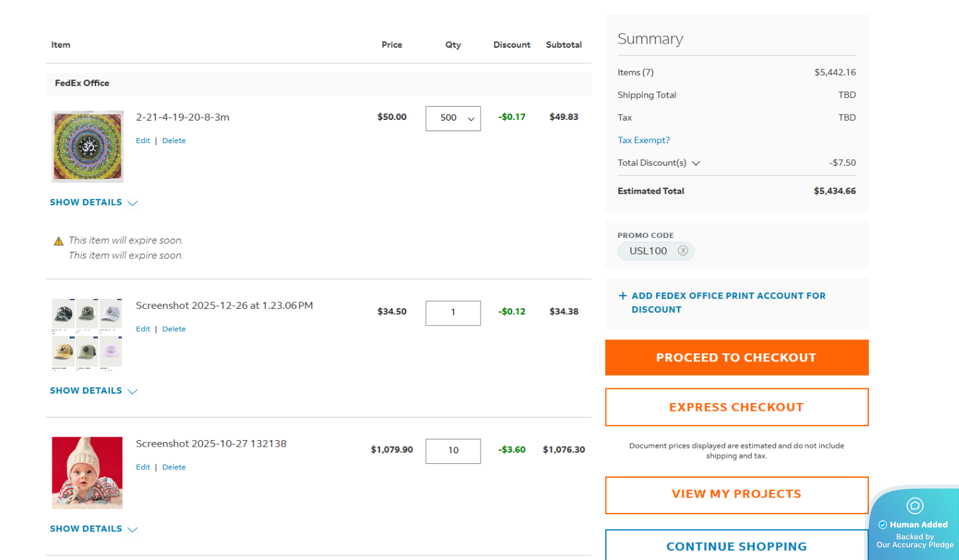The image size is (959, 560).
Task: Choose Express Checkout
Action: coord(736,407)
